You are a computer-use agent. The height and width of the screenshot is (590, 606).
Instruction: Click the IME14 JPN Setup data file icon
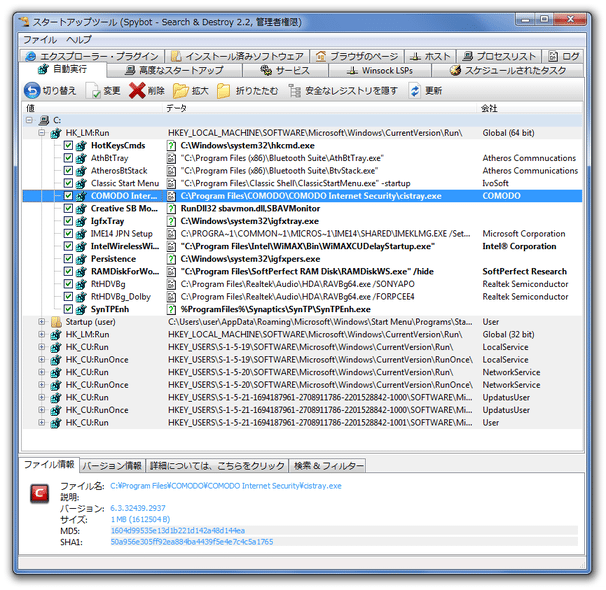[171, 234]
